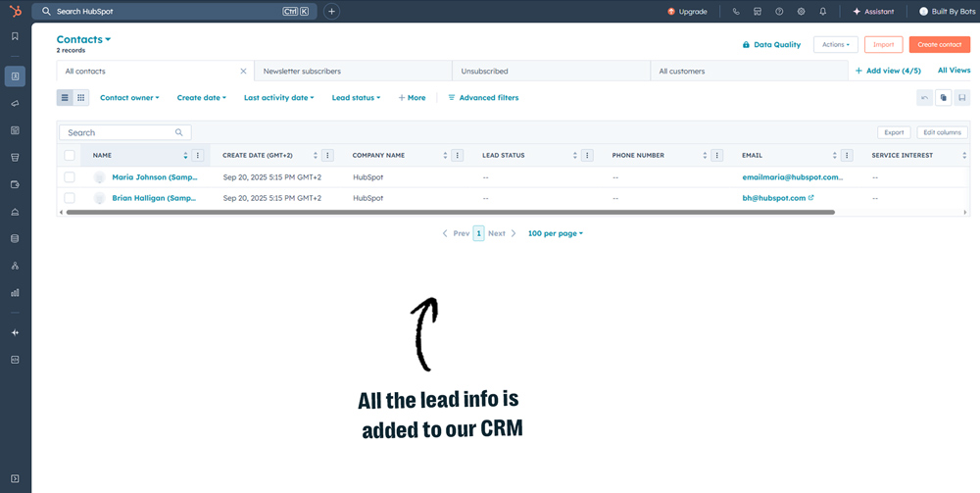Open Name column options menu
Image resolution: width=980 pixels, height=493 pixels.
pos(198,155)
